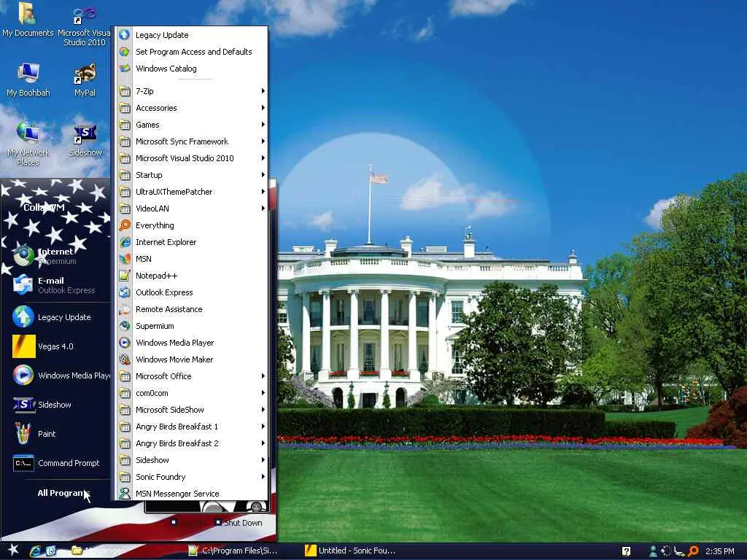747x560 pixels.
Task: Click the Start button star
Action: pyautogui.click(x=12, y=550)
